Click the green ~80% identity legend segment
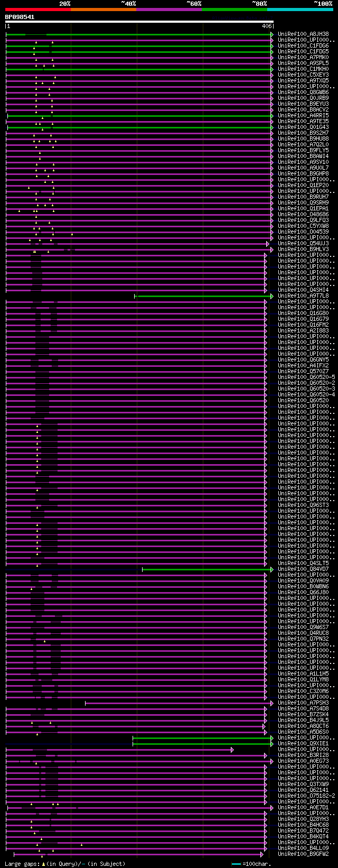The image size is (338, 868). [x=234, y=10]
